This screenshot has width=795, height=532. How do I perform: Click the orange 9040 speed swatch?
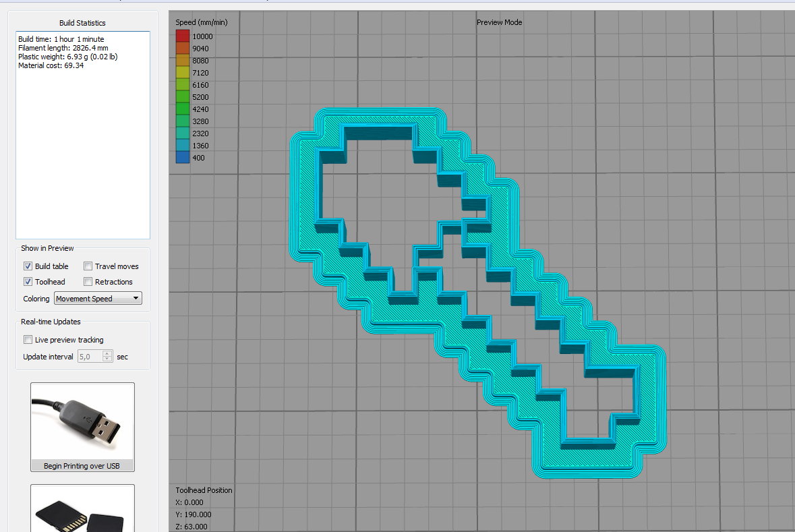(x=183, y=48)
